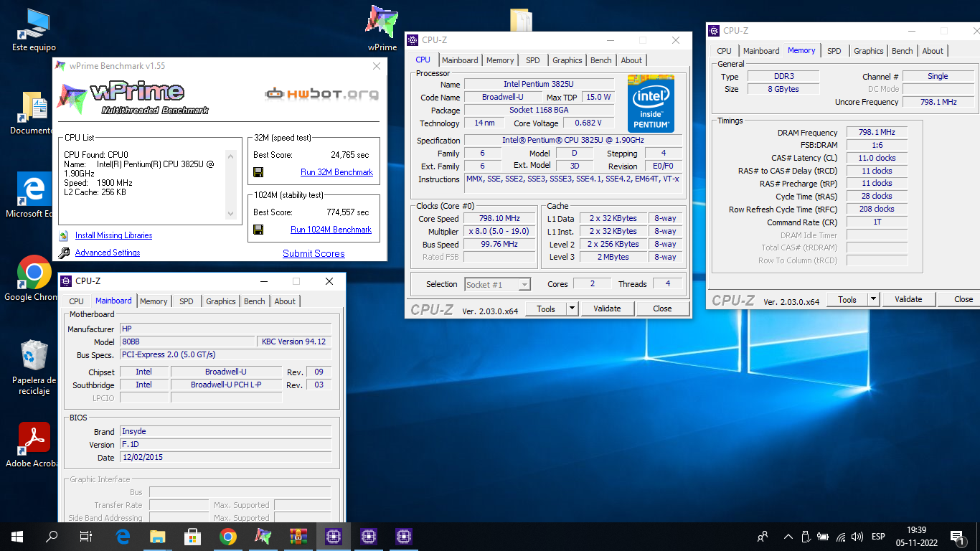This screenshot has height=551, width=980.
Task: Open the notification center icon
Action: (956, 537)
